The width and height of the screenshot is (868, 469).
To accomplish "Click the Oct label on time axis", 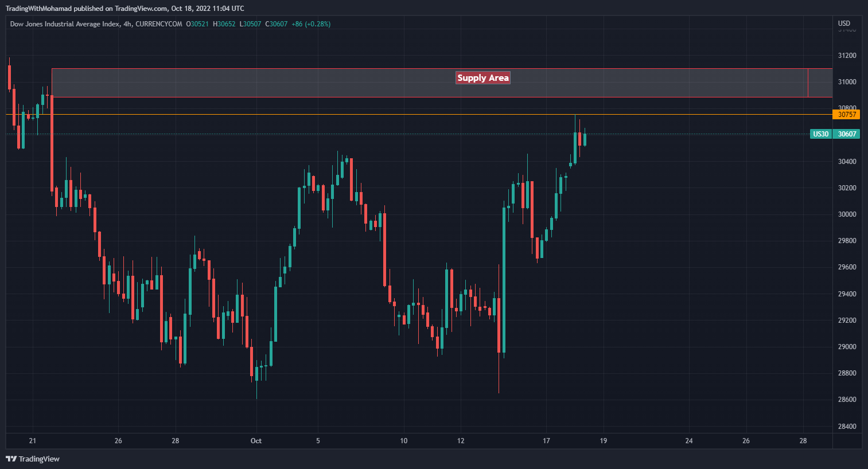I will coord(256,441).
